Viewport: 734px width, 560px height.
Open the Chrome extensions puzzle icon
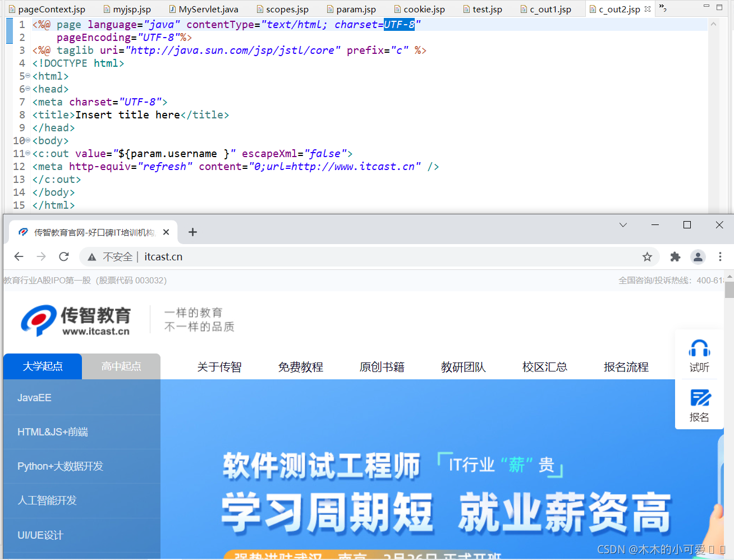pyautogui.click(x=675, y=256)
